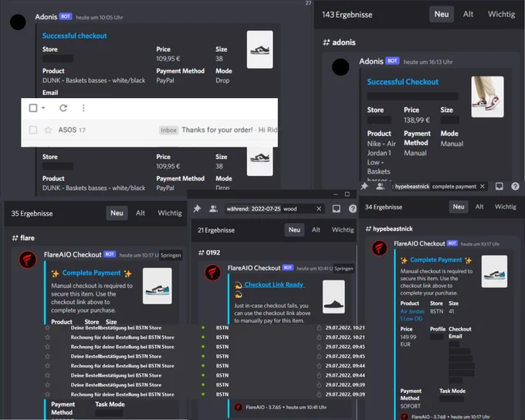Click snooze icon on Bestellbestätigung 10:21 row
The width and height of the screenshot is (525, 420).
coord(319,327)
